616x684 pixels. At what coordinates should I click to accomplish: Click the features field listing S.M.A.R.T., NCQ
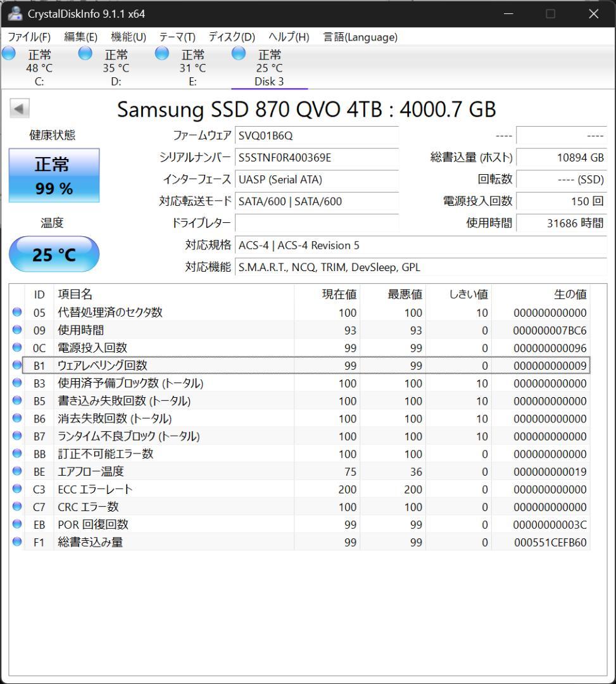421,267
